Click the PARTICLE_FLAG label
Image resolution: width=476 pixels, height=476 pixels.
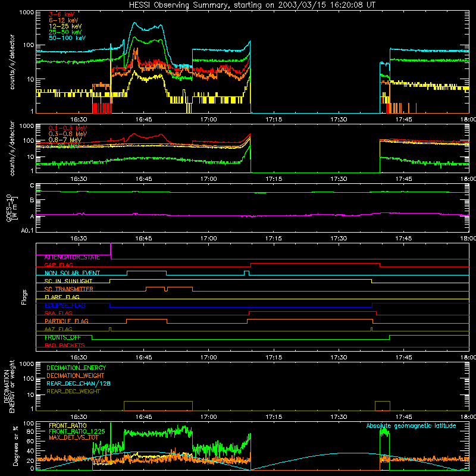[67, 321]
